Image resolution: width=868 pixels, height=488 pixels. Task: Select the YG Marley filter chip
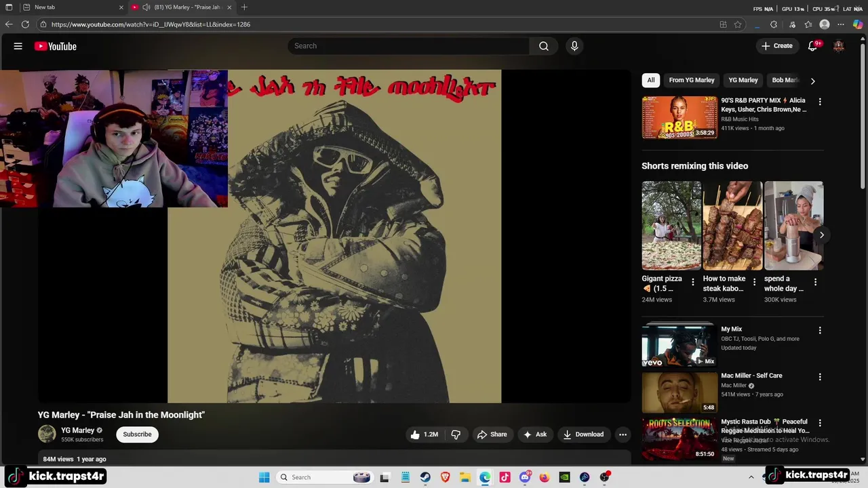(743, 80)
